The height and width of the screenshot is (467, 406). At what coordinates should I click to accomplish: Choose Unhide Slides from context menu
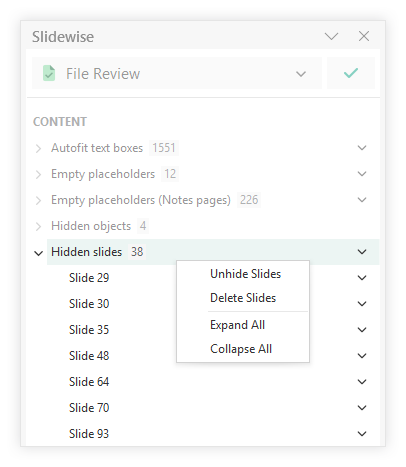(243, 274)
